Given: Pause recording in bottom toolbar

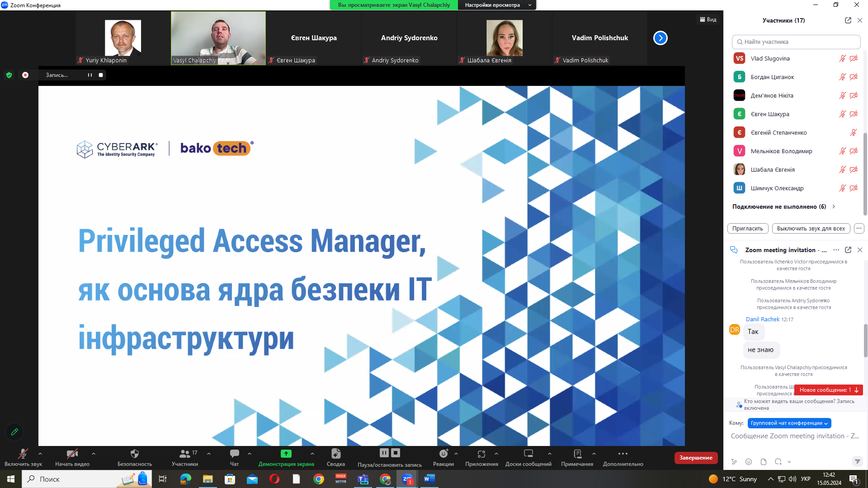Looking at the screenshot, I should click(x=384, y=453).
